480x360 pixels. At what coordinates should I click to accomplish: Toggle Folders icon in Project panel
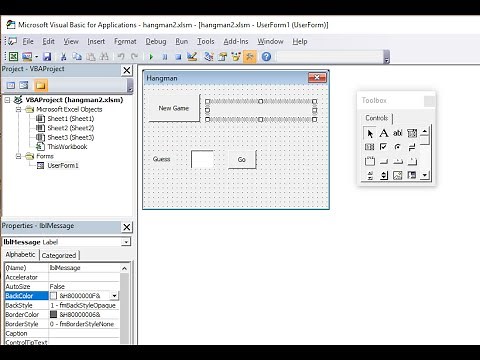(41, 85)
